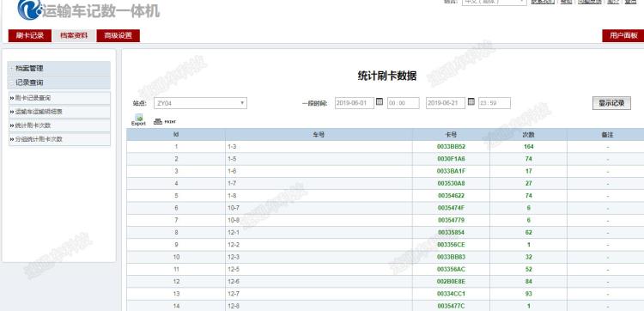
Task: Click card number 0033BB52
Action: coord(451,147)
